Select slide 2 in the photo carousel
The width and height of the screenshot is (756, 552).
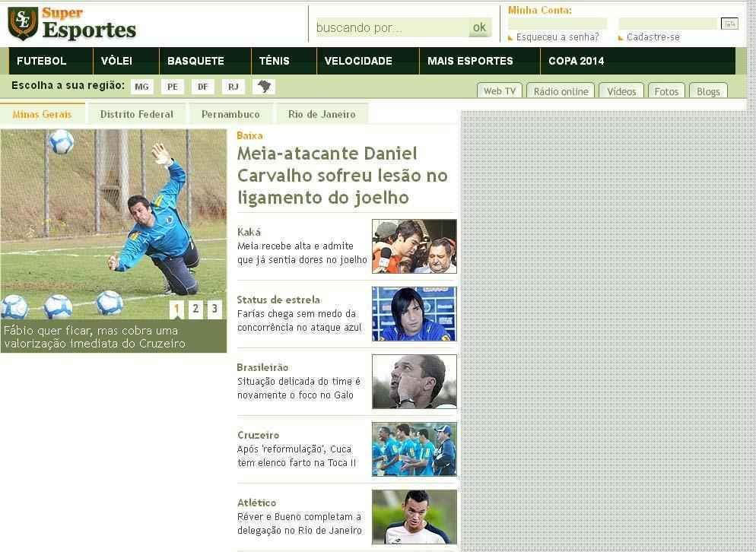[195, 309]
